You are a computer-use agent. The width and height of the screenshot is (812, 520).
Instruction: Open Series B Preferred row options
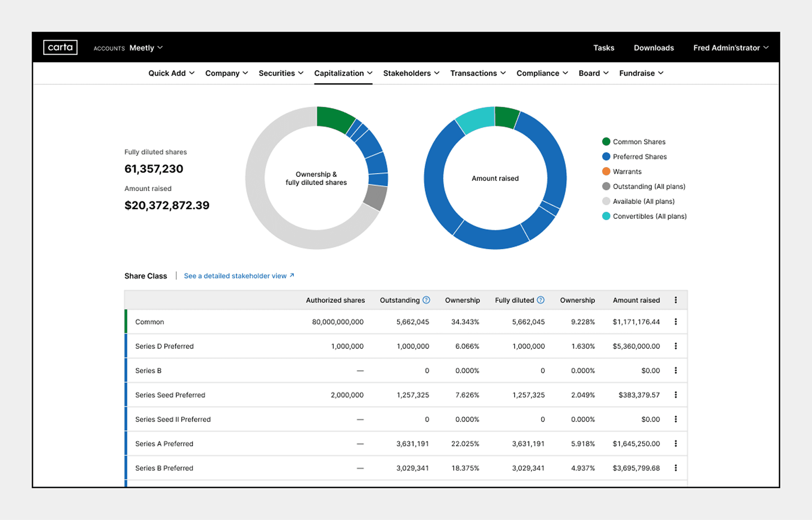[676, 468]
